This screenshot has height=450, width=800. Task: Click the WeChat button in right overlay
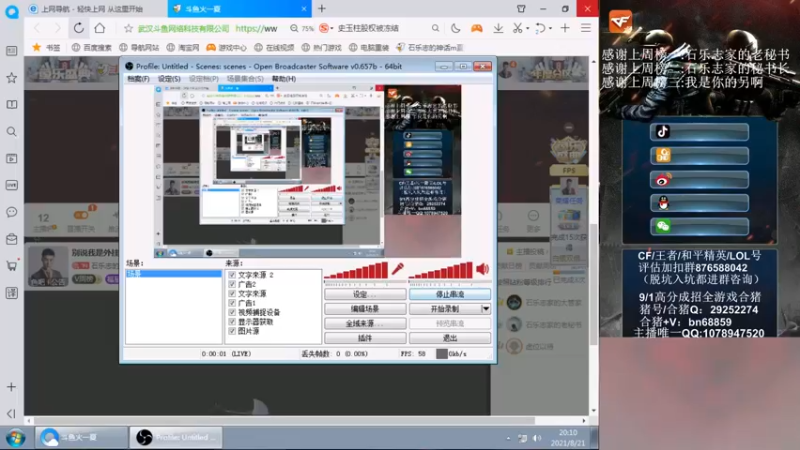coord(699,227)
